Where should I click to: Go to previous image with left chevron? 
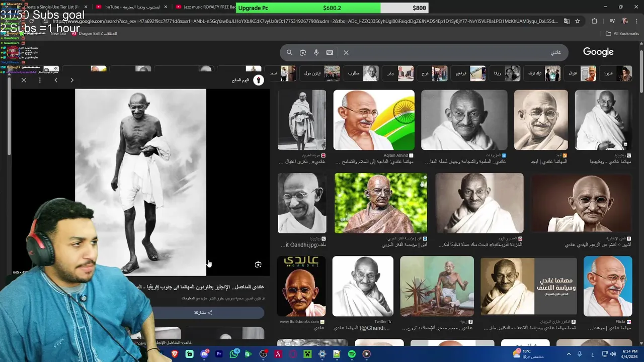pyautogui.click(x=56, y=80)
